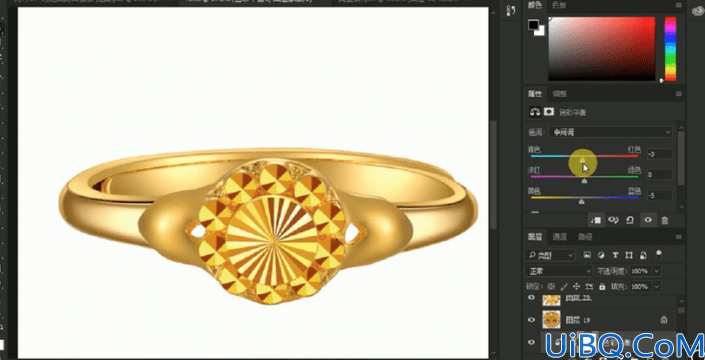The height and width of the screenshot is (360, 705).
Task: Click the rainbow hue slider strip
Action: pos(670,49)
